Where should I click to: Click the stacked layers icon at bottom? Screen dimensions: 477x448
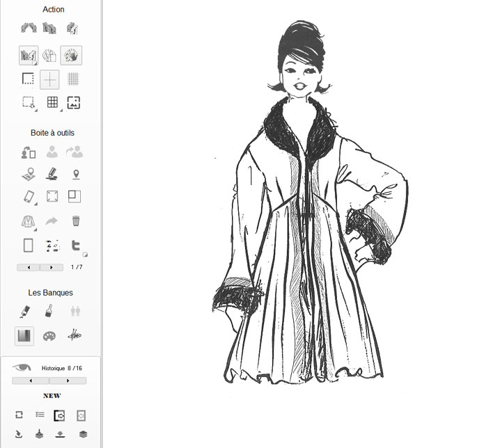(83, 434)
